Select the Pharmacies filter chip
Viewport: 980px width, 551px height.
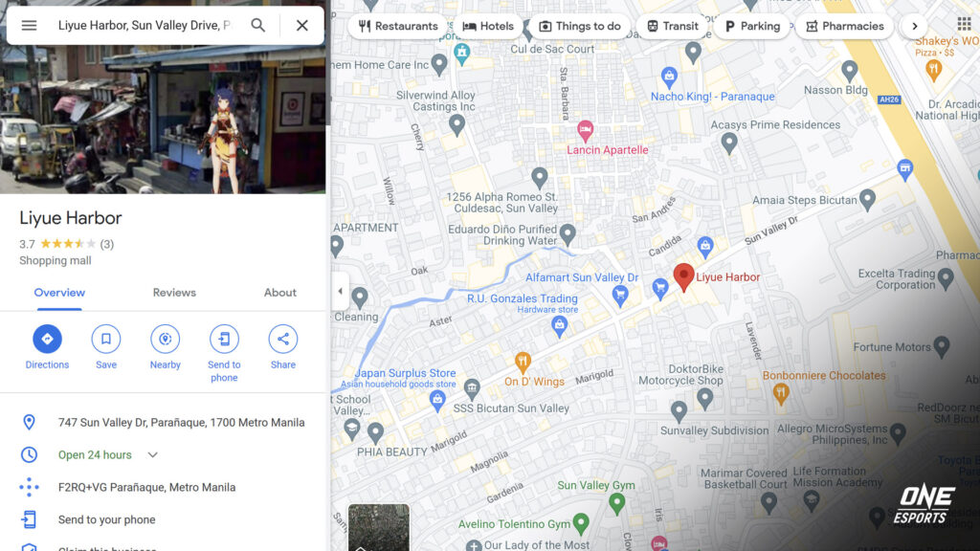pyautogui.click(x=843, y=26)
